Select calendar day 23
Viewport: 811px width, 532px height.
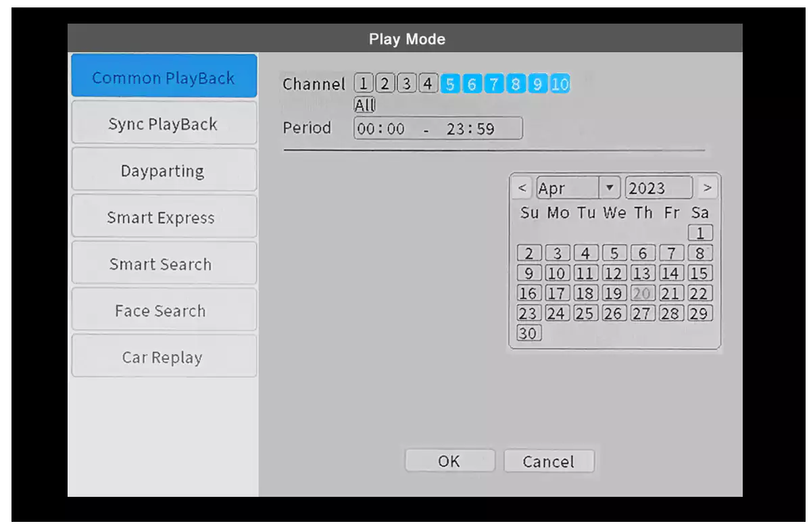(x=529, y=313)
